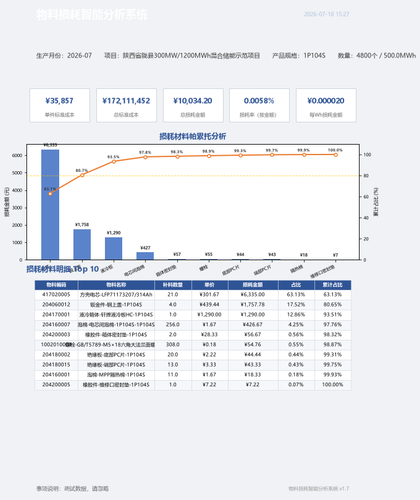Screen dimensions: 420x500
Task: Click the cumulative share 99.75%
Action: click(333, 365)
